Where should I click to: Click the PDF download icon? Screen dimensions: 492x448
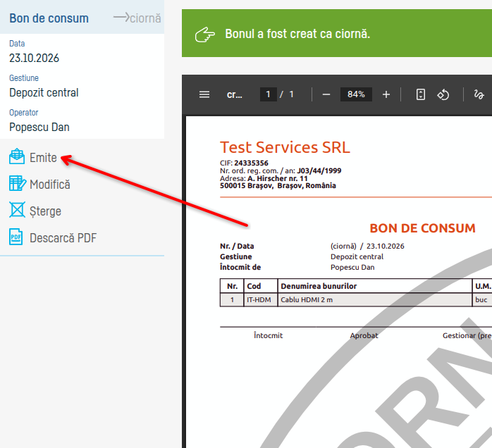tap(16, 237)
